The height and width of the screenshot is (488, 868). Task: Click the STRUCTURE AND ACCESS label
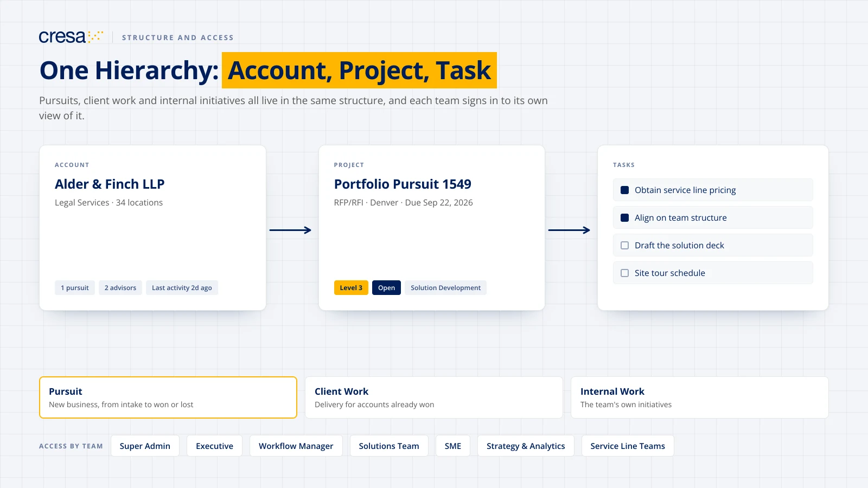(178, 37)
